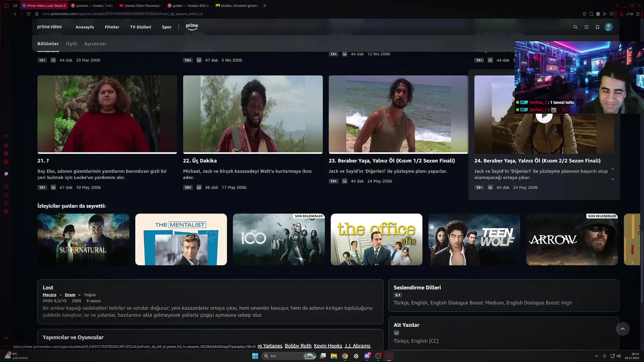
Task: Click episode title 22. Üç Dakika
Action: coord(200,161)
